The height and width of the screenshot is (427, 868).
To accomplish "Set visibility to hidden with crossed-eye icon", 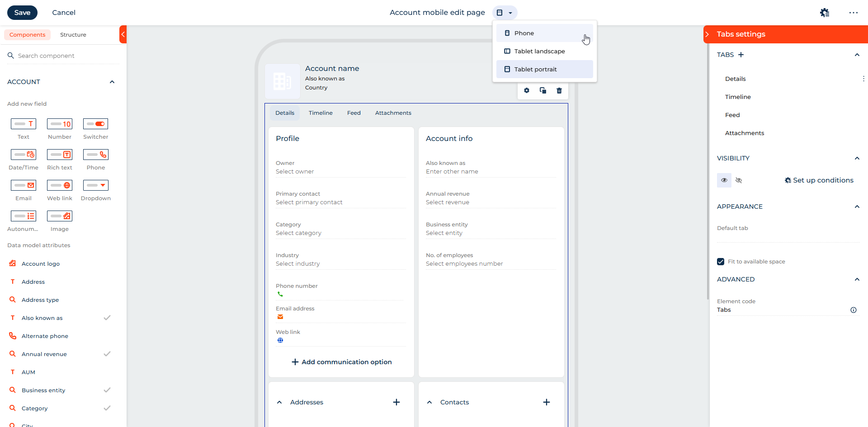I will [739, 180].
